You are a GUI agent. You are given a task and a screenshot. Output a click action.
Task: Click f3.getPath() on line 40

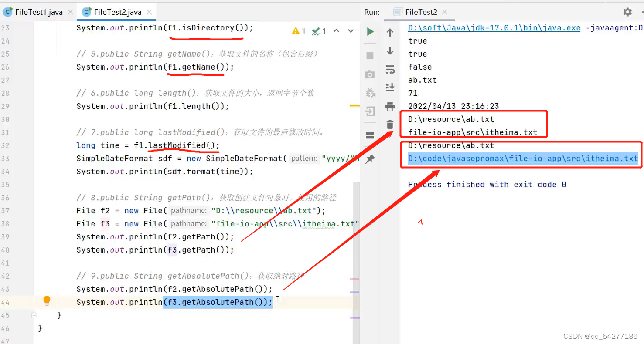click(196, 250)
